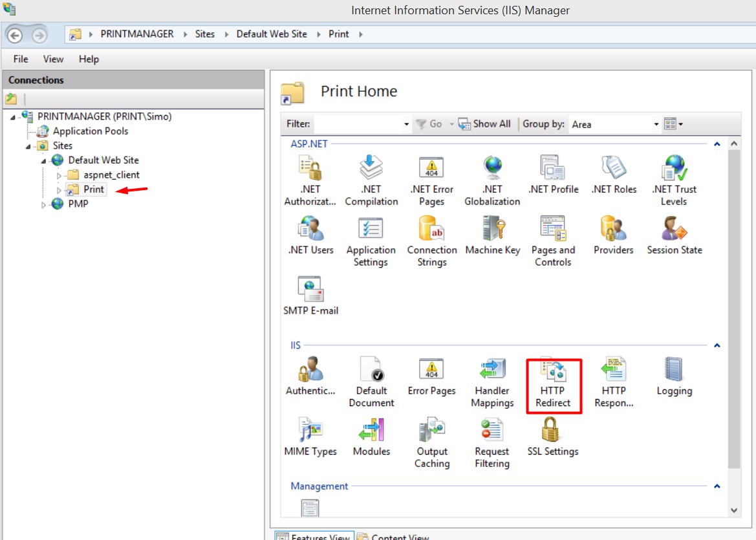Expand the Print application node

point(59,190)
